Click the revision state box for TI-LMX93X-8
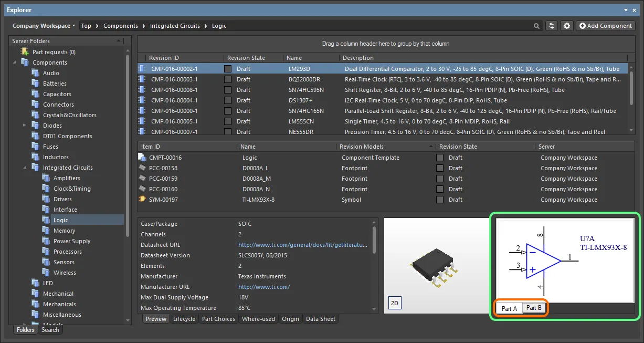This screenshot has width=644, height=343. click(x=440, y=200)
